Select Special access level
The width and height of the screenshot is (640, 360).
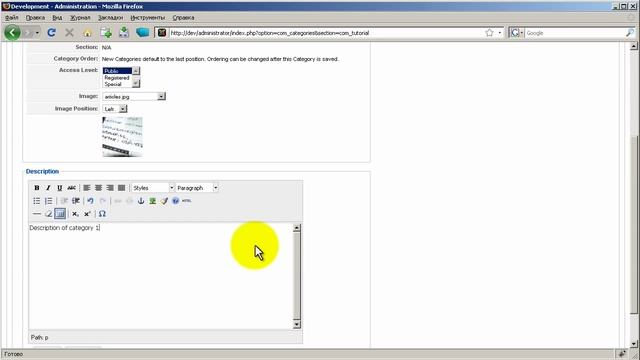[118, 84]
